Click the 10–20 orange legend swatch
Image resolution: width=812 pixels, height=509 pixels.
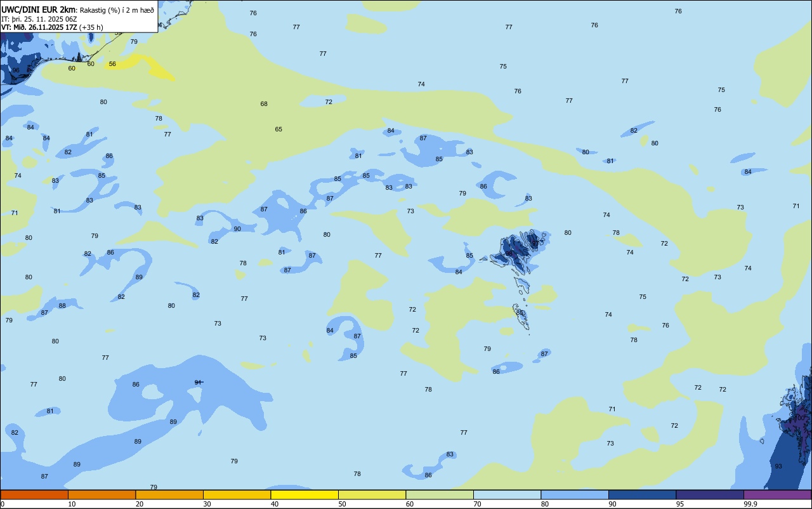click(101, 494)
